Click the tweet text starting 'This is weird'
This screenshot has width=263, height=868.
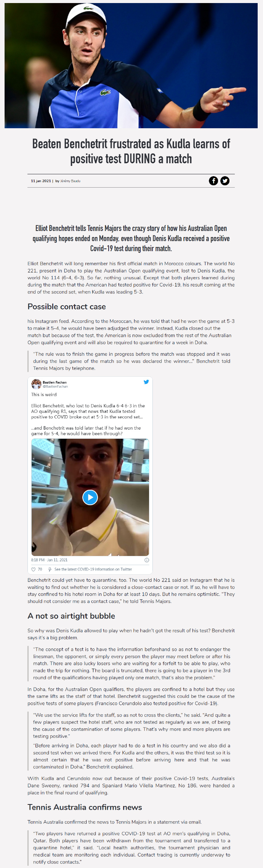(44, 395)
